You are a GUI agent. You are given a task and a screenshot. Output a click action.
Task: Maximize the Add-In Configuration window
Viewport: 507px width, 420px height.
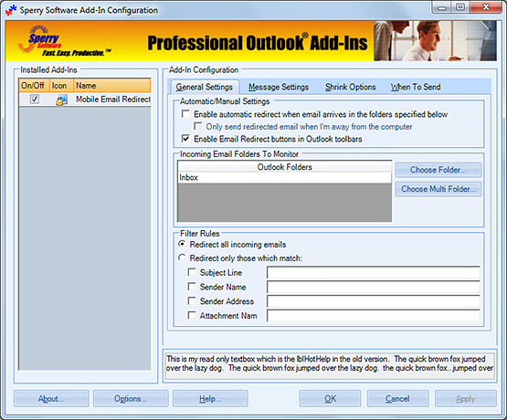coord(460,7)
